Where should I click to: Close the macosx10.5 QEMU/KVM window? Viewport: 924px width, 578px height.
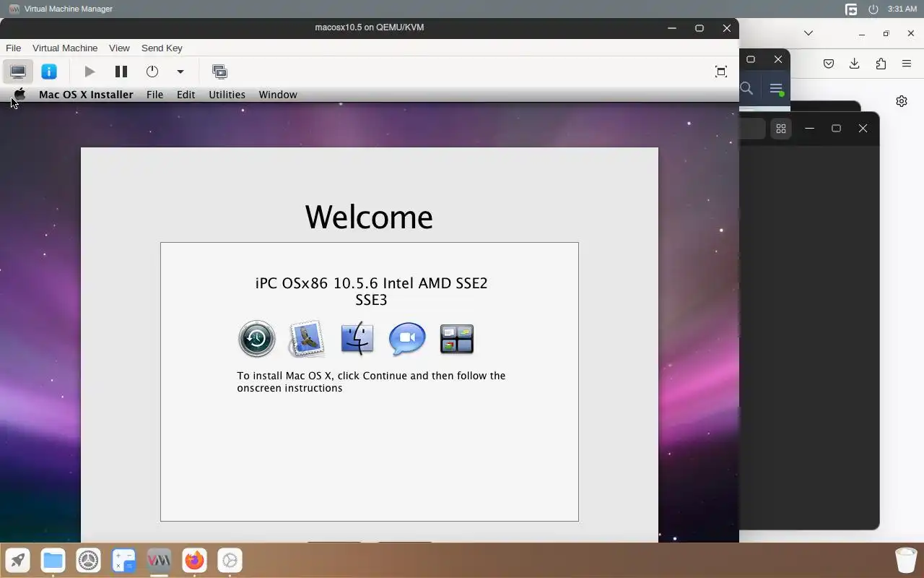(727, 27)
